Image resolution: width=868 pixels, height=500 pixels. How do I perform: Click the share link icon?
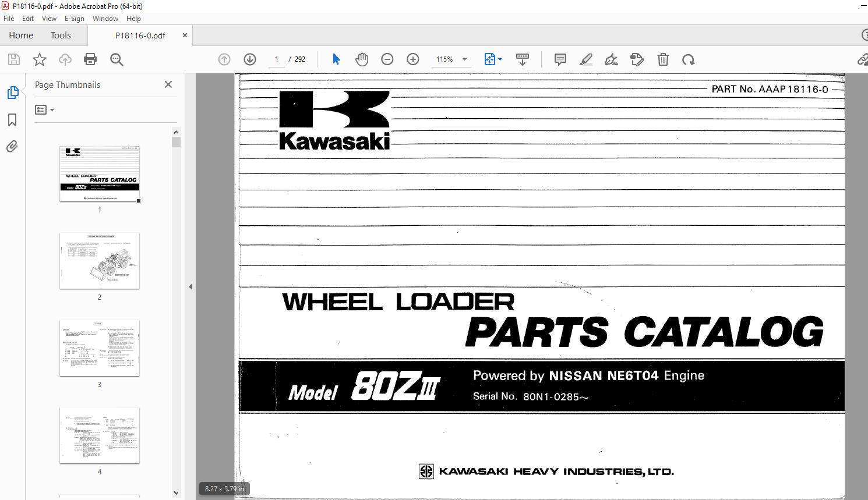coord(863,59)
